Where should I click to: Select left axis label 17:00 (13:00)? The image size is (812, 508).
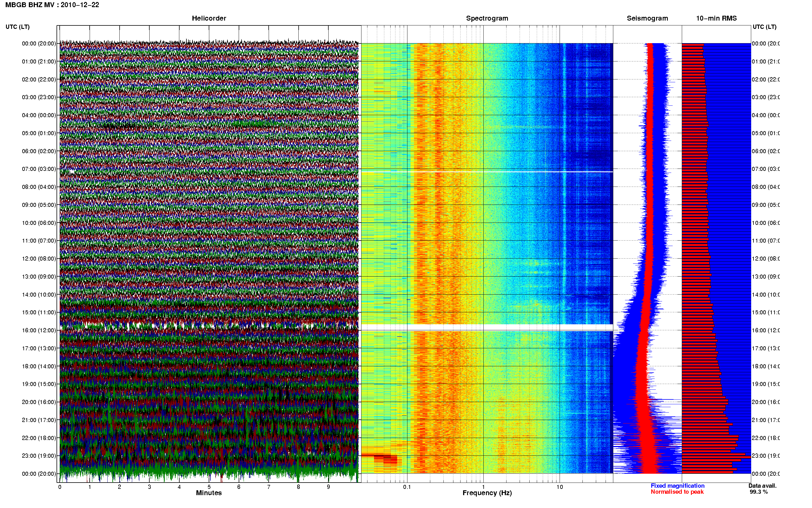pyautogui.click(x=39, y=348)
